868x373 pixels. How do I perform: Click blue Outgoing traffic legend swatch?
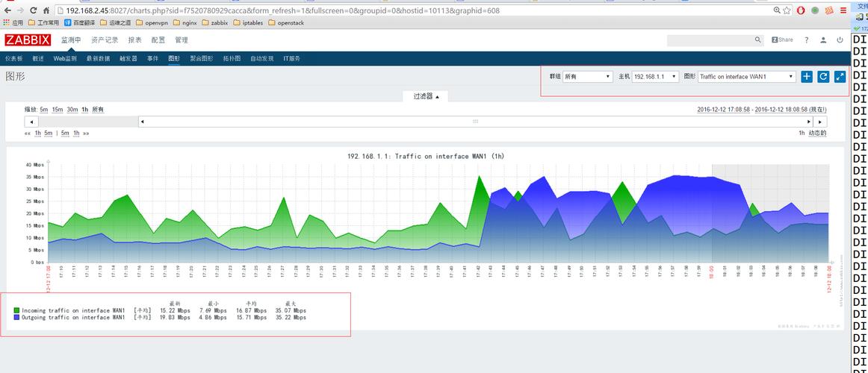16,318
